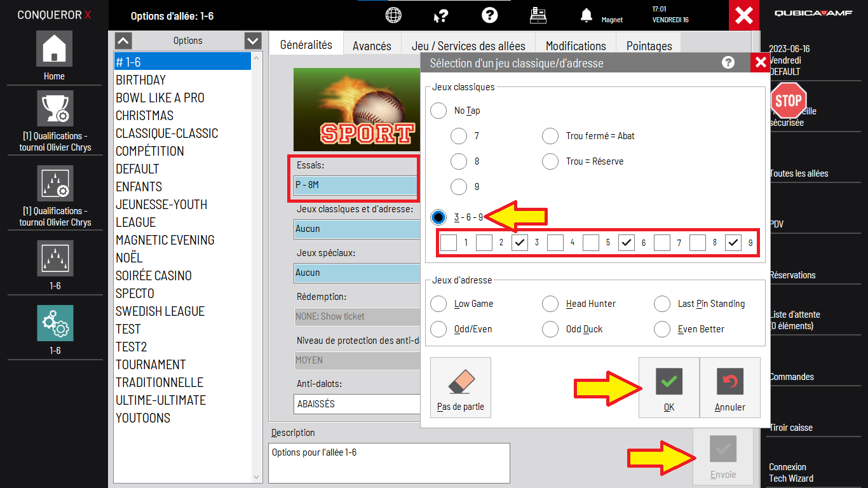
Task: Open Connexion Tech Wizard menu item
Action: (x=791, y=473)
